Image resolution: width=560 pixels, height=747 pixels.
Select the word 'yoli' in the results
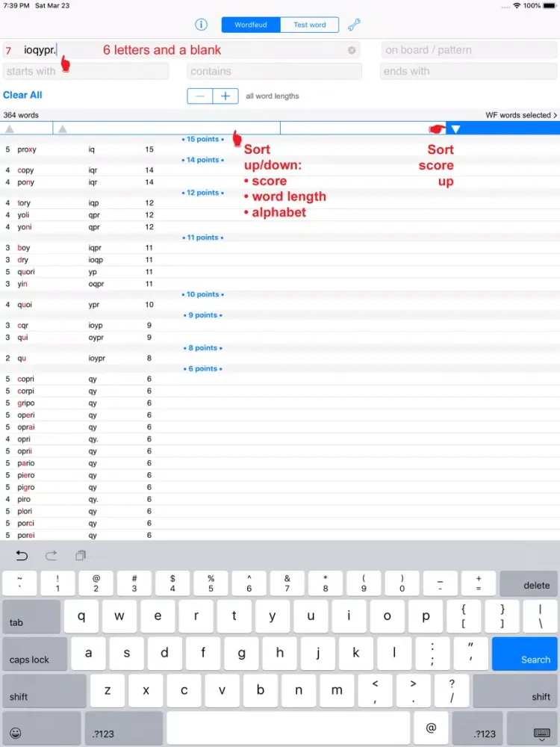tap(23, 215)
